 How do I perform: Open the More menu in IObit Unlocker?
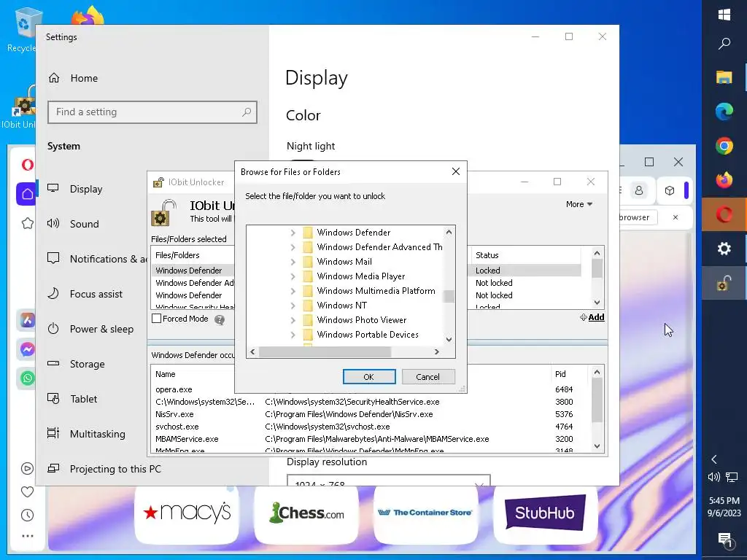pyautogui.click(x=578, y=204)
